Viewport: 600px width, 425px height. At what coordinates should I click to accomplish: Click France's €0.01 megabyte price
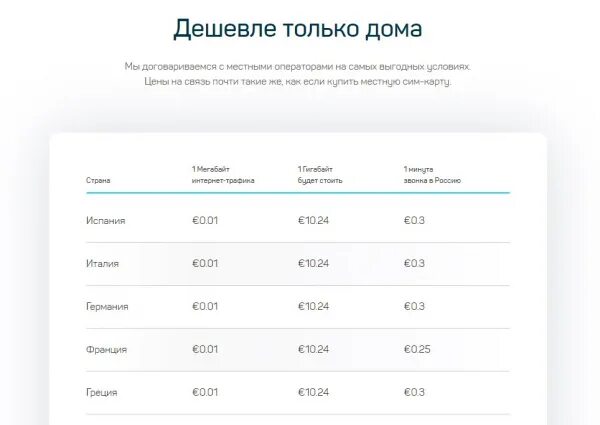coord(205,349)
